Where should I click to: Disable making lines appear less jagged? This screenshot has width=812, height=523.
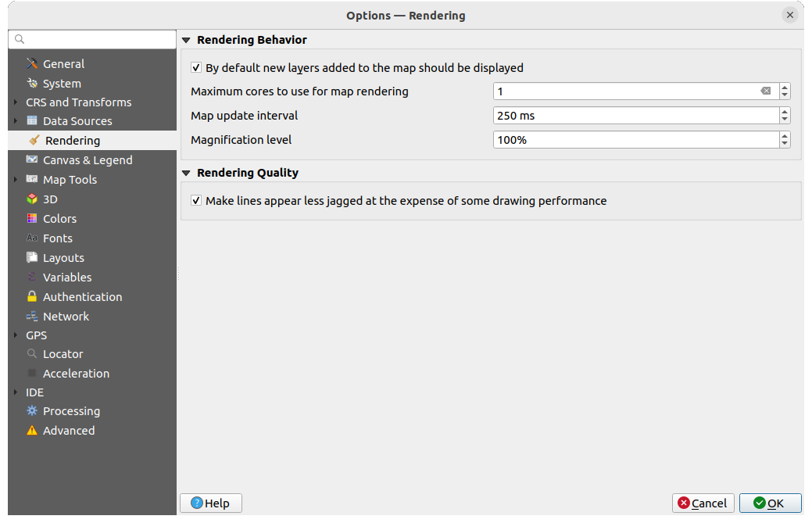195,200
